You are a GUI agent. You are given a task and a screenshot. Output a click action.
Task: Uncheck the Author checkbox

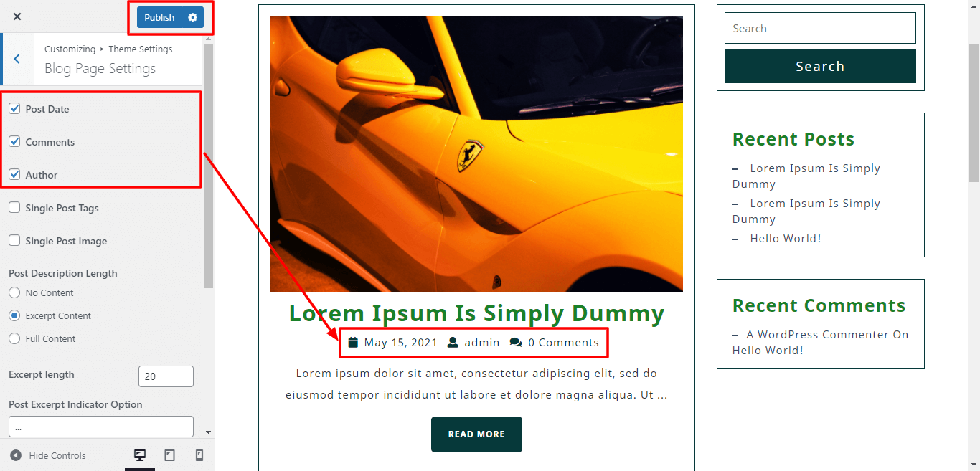(14, 175)
